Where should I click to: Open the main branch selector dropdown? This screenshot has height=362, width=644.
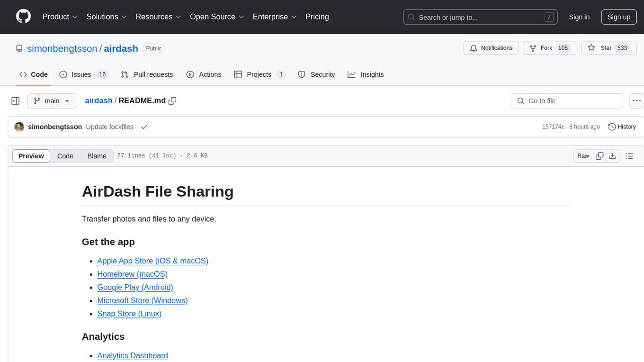click(52, 101)
